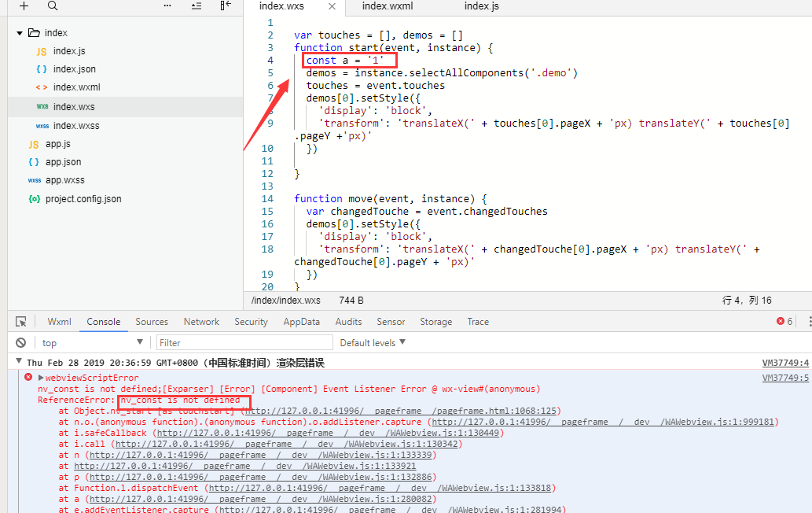Click the /index/index.wxs status bar path
Viewport: 812px width, 513px height.
point(286,301)
